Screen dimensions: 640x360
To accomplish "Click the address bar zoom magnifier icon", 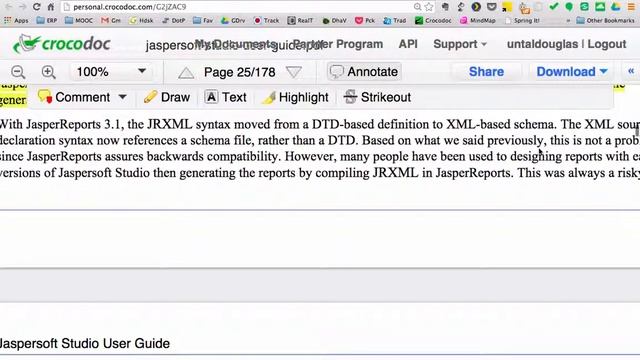I will pyautogui.click(x=417, y=7).
